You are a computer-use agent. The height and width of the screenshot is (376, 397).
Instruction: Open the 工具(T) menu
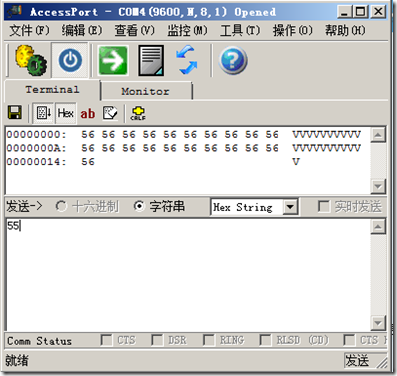pos(240,31)
